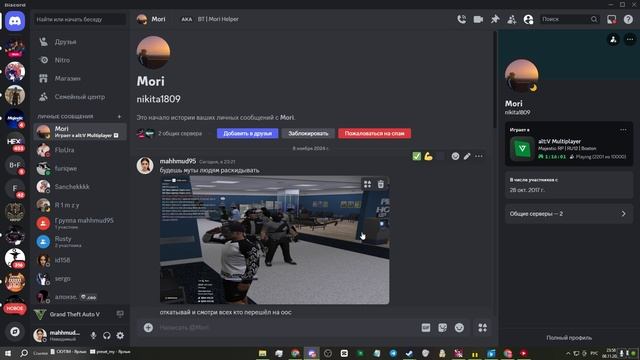Open the R1mzy conversation

point(80,205)
